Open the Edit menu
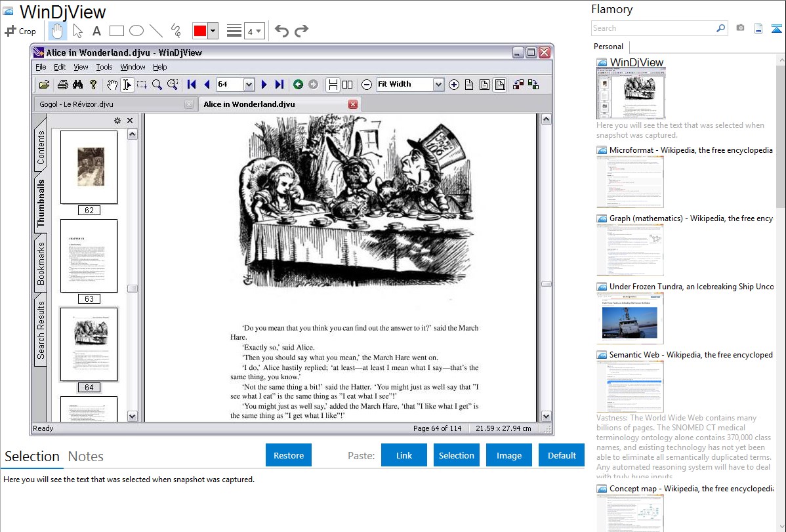The width and height of the screenshot is (786, 532). click(60, 67)
